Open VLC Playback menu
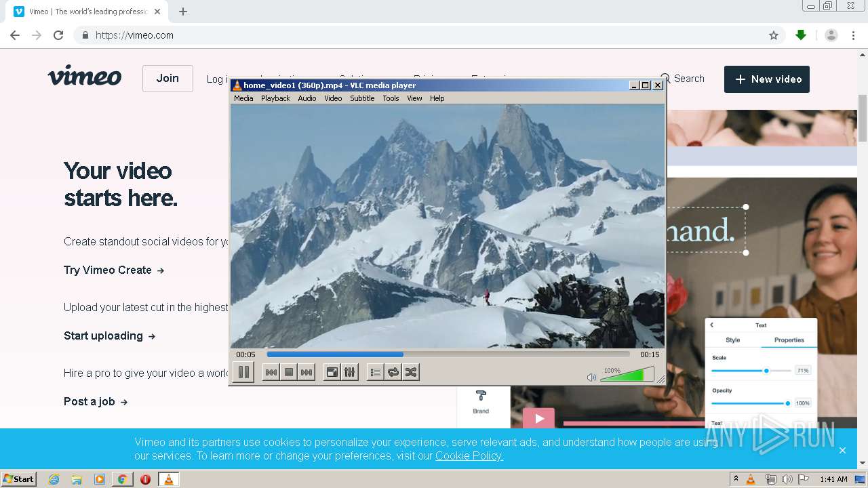The height and width of the screenshot is (488, 868). tap(275, 98)
